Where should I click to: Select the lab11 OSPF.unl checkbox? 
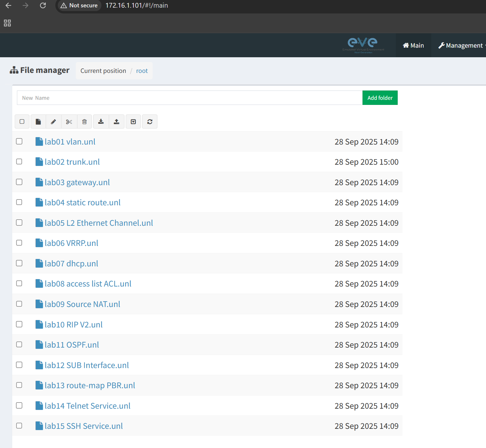(19, 344)
